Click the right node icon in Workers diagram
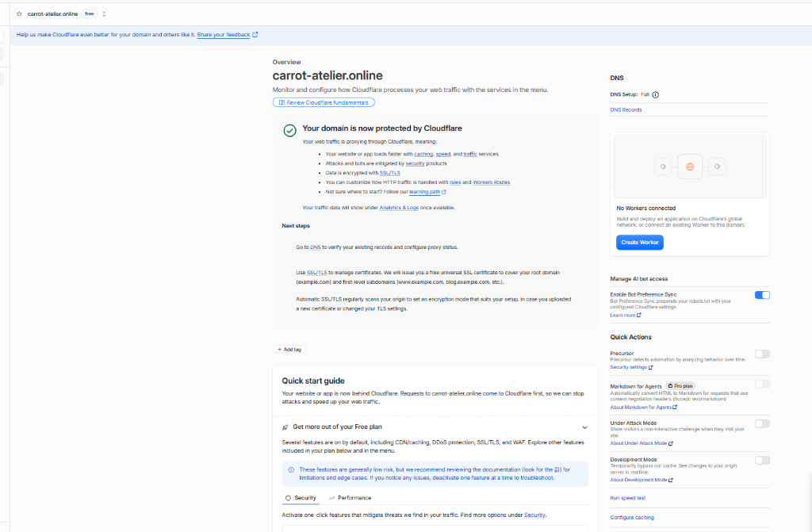812x532 pixels. coord(717,166)
